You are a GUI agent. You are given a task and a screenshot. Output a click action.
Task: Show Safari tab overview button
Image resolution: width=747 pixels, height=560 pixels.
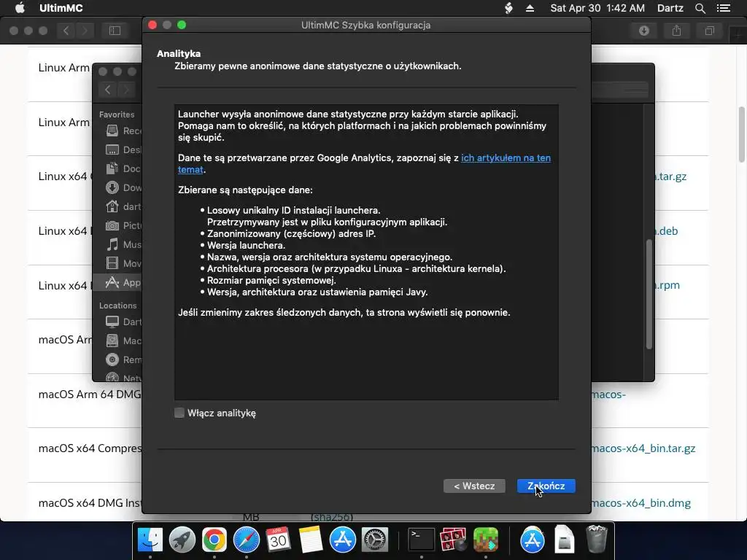709,31
